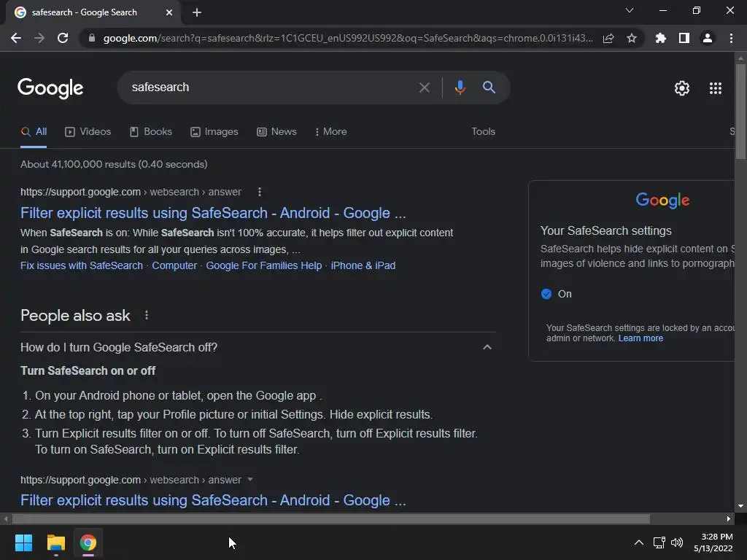The image size is (747, 560).
Task: Click the Google logo
Action: tap(50, 88)
